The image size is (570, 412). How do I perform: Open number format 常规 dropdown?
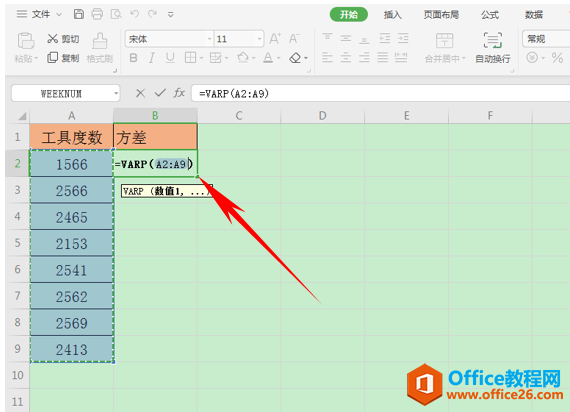tap(546, 39)
